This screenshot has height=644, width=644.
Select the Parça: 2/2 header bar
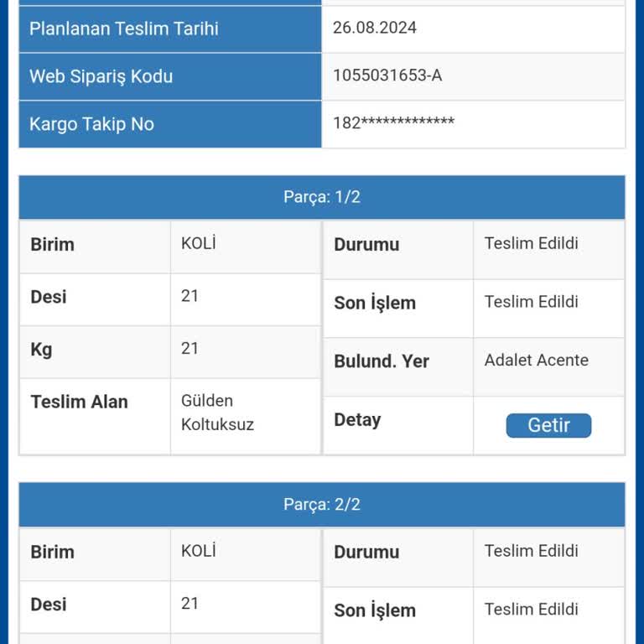tap(322, 504)
